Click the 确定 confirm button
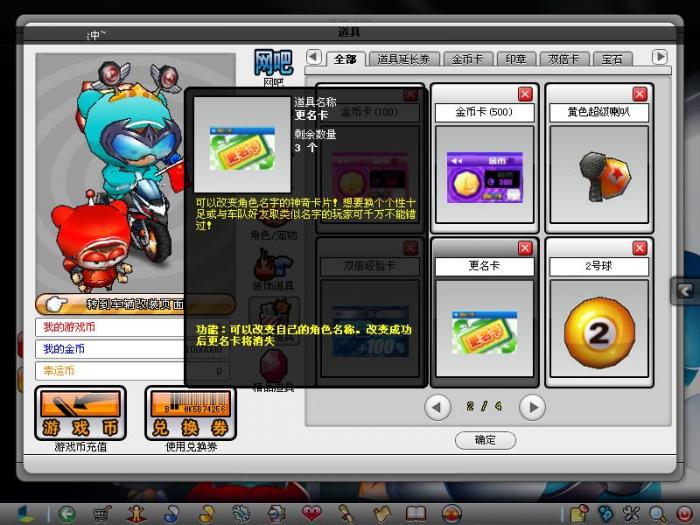 coord(485,440)
